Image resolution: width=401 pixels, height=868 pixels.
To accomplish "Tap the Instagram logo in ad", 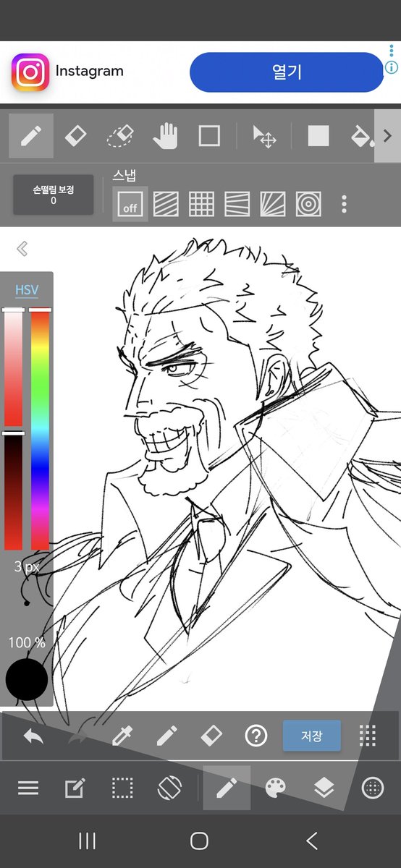I will (x=30, y=72).
